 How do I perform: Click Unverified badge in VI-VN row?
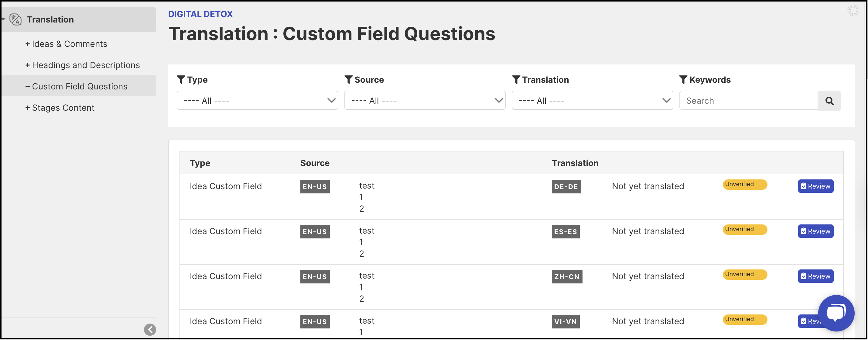[x=745, y=319]
